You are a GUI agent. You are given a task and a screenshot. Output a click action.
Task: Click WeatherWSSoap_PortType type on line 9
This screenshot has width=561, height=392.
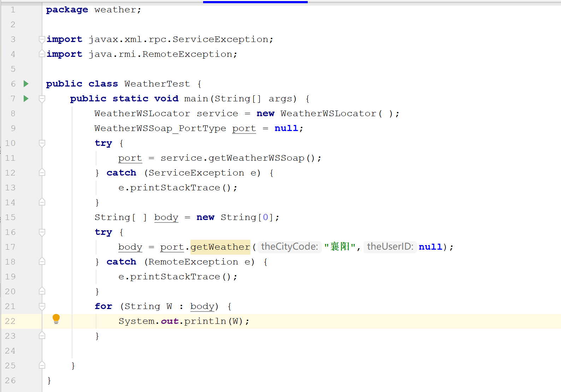160,128
